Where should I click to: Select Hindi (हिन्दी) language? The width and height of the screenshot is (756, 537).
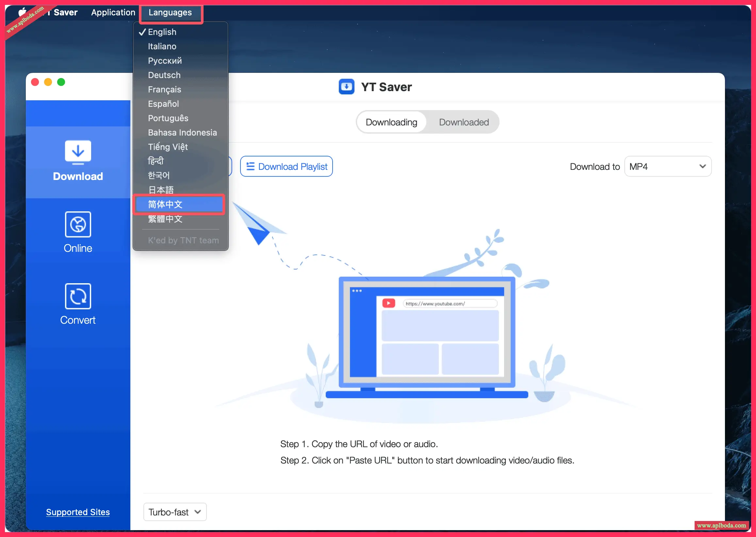[181, 161]
